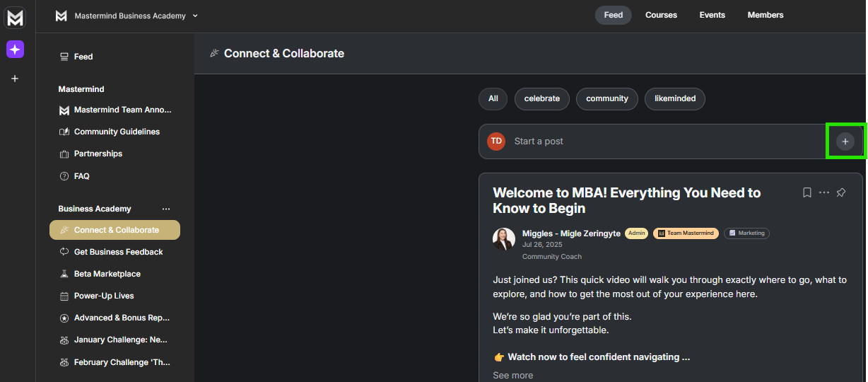
Task: Open Advanced & Bonus Replays space
Action: point(115,318)
